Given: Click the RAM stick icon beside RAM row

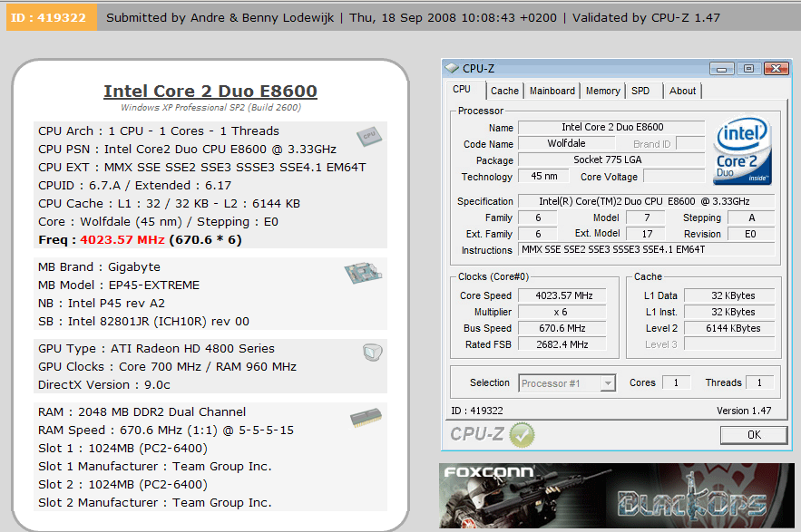Looking at the screenshot, I should click(366, 418).
